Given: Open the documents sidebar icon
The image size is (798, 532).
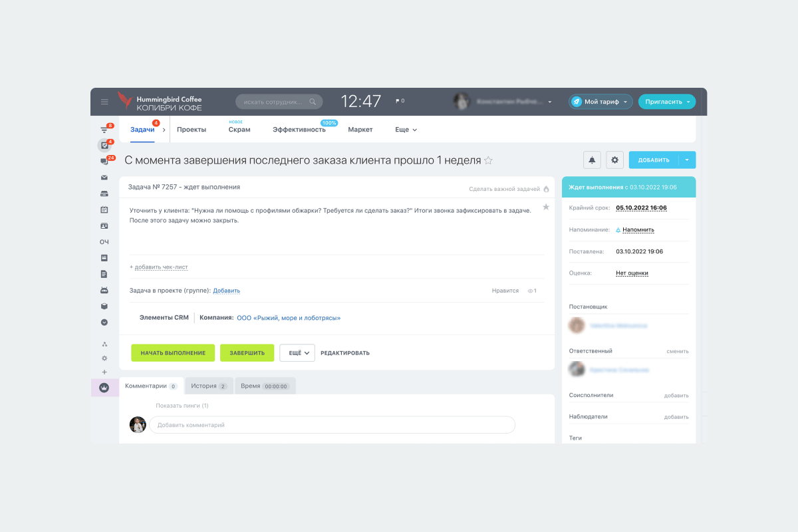Looking at the screenshot, I should 104,274.
